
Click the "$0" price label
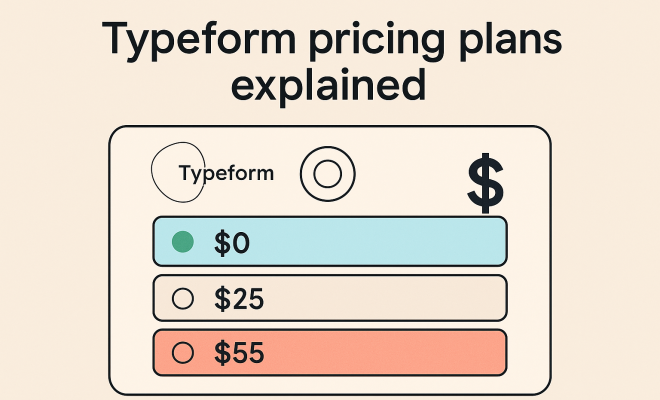(232, 243)
